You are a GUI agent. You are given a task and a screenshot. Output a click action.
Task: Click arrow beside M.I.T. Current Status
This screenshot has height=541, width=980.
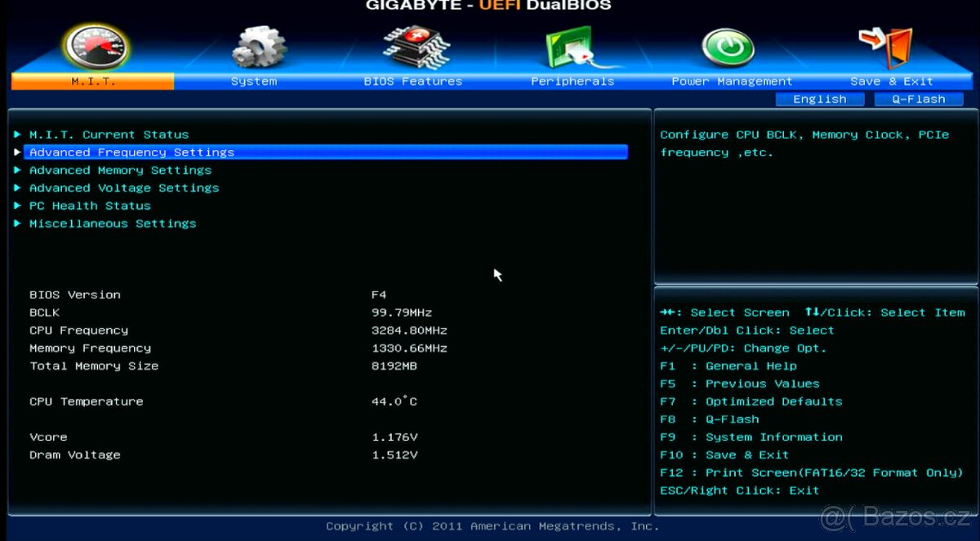[x=17, y=135]
